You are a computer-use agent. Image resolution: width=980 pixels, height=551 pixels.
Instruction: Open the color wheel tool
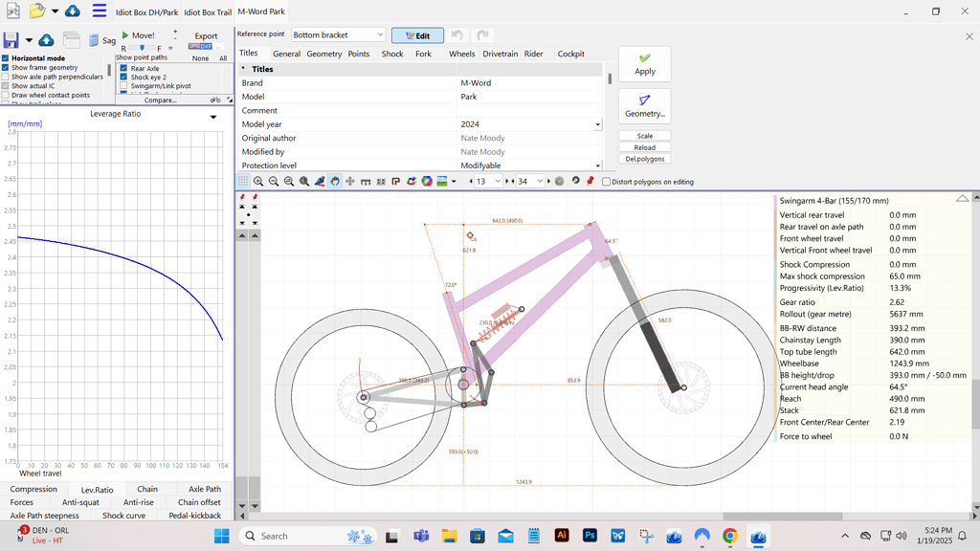426,181
